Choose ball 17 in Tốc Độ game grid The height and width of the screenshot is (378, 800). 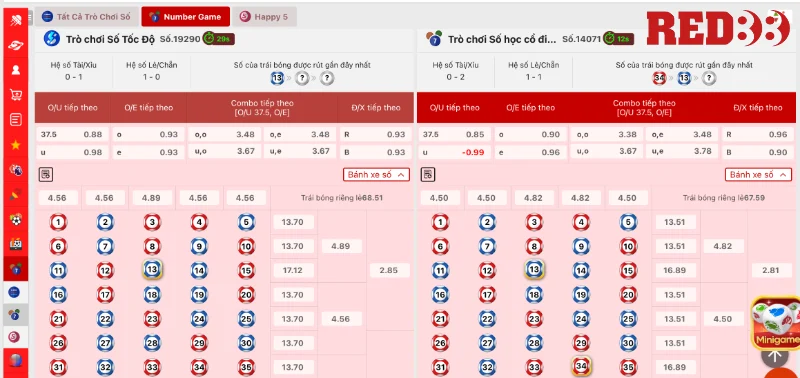105,294
